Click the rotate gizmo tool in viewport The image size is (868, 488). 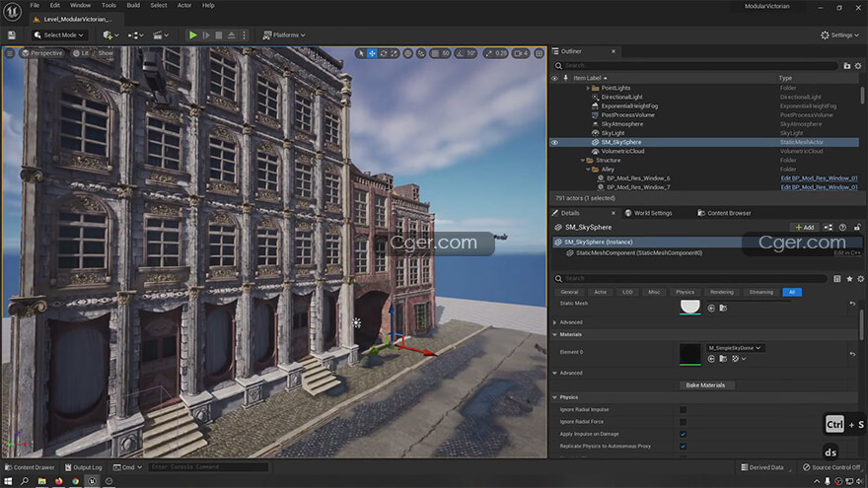[x=384, y=53]
